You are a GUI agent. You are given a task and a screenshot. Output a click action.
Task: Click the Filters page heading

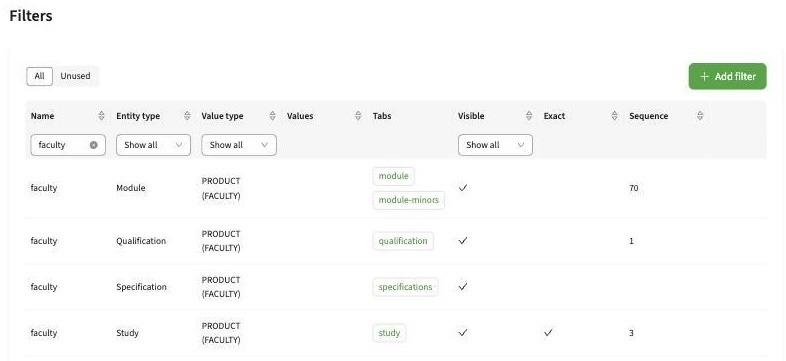pyautogui.click(x=31, y=16)
